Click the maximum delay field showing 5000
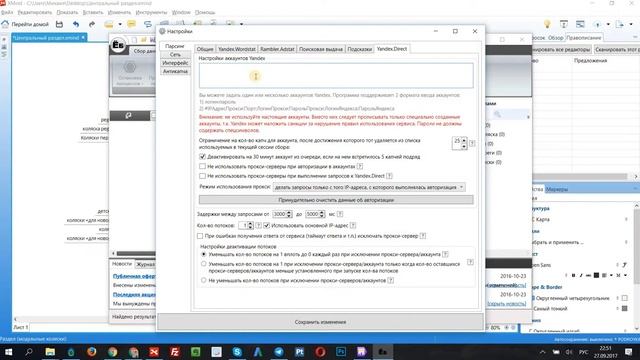Image resolution: width=640 pixels, height=360 pixels. click(x=312, y=214)
